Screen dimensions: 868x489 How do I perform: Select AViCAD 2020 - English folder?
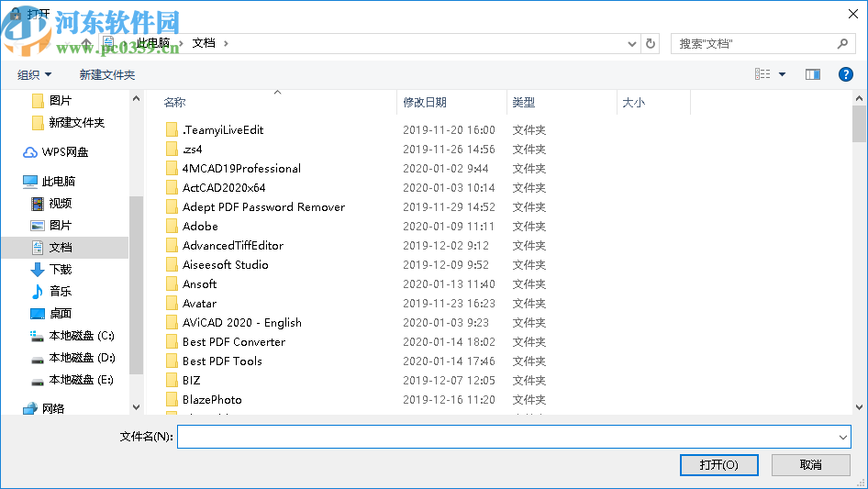[x=242, y=322]
